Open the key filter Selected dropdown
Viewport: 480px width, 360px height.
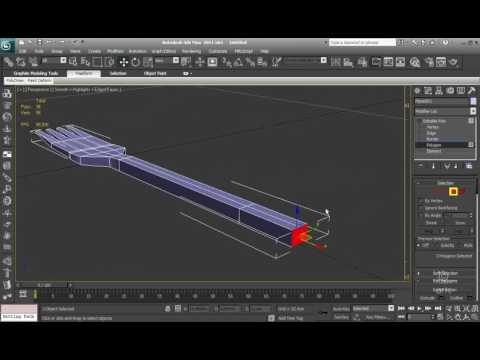point(391,308)
